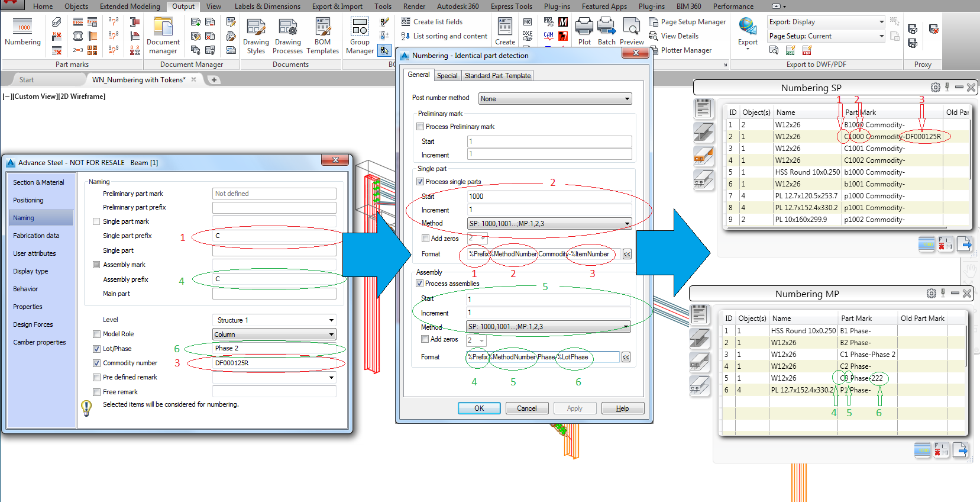The image size is (980, 502).
Task: Expand Single part Format token list
Action: (x=627, y=255)
